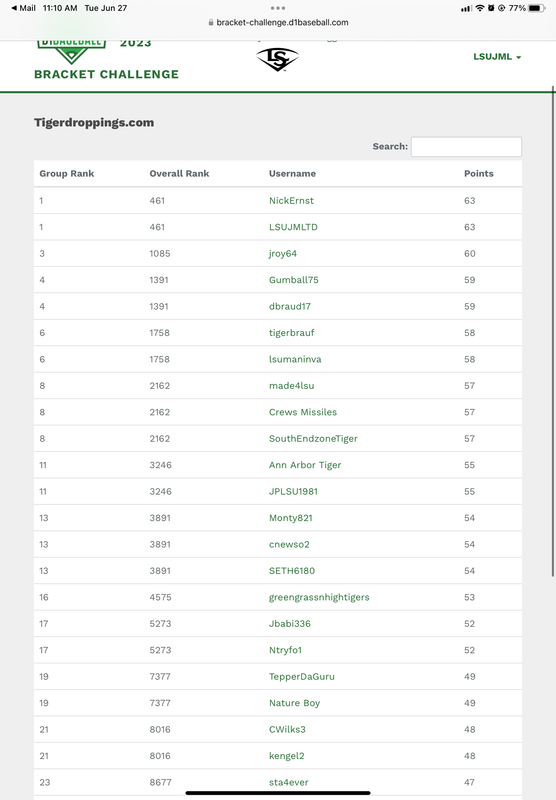The height and width of the screenshot is (800, 556).
Task: Open TepperDaGuru's bracket
Action: (302, 677)
